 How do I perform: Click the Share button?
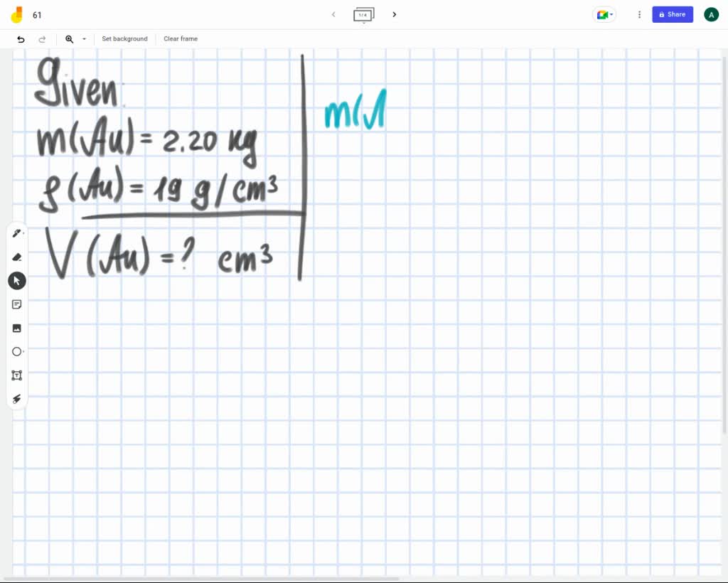(x=672, y=14)
